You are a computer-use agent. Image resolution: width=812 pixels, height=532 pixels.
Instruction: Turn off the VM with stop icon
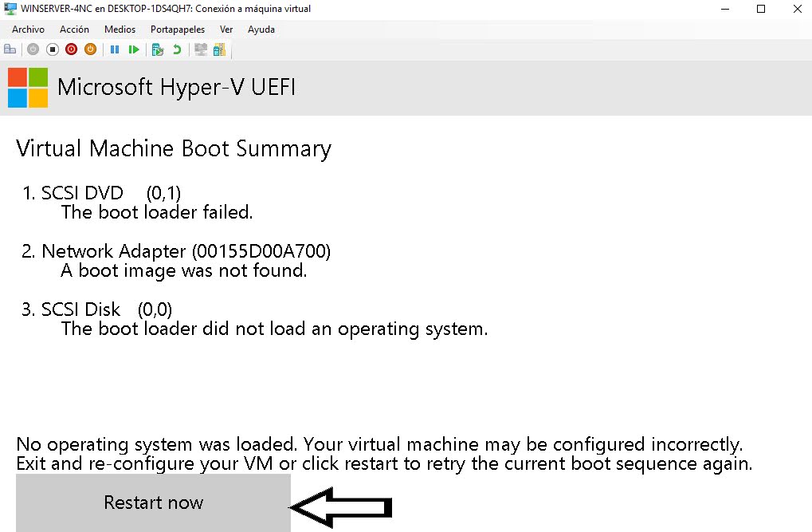click(x=53, y=49)
